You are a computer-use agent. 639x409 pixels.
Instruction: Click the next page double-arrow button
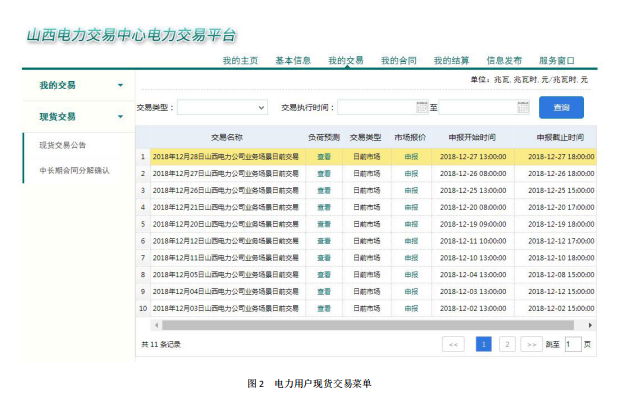(531, 344)
